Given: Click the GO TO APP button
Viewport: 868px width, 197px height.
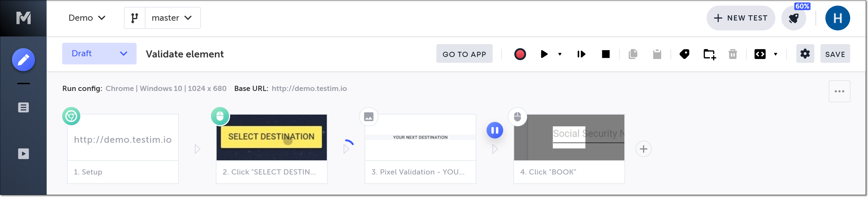Looking at the screenshot, I should pyautogui.click(x=464, y=54).
